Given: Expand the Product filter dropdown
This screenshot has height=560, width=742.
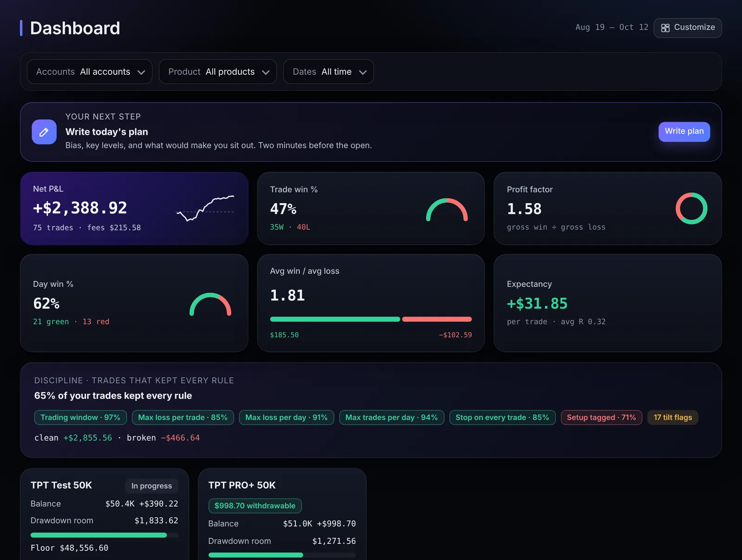Looking at the screenshot, I should 217,72.
